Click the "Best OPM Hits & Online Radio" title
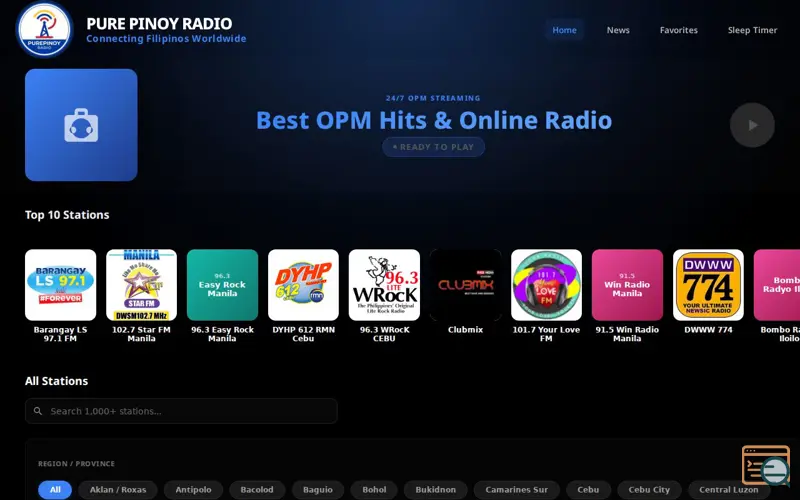Screen dimensions: 800x500 [x=434, y=120]
